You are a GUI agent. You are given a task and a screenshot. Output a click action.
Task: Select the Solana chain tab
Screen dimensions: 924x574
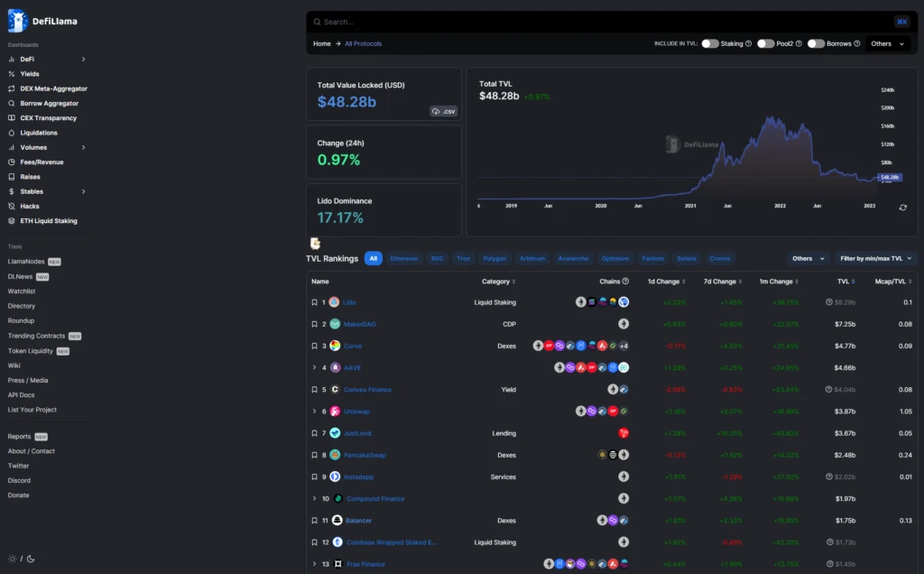point(687,259)
